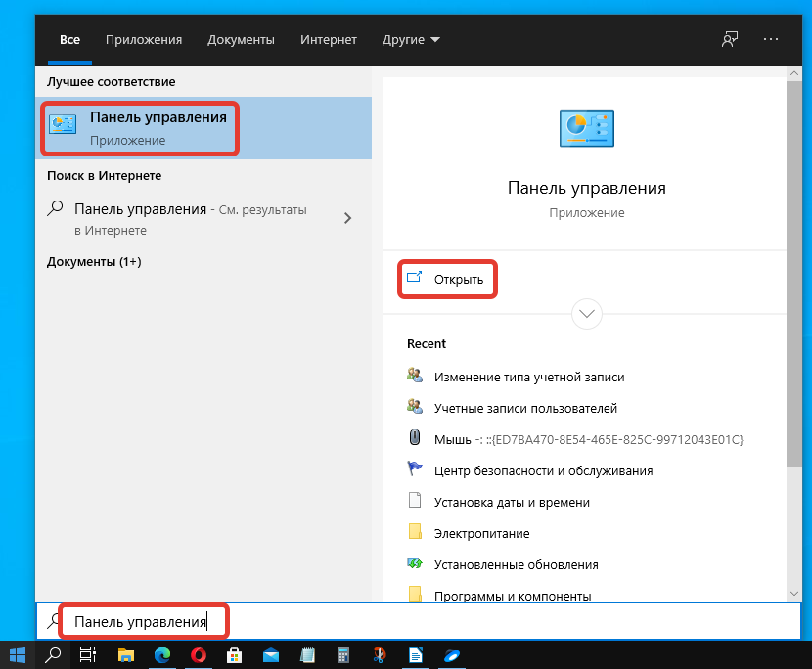This screenshot has height=669, width=812.
Task: Open File Explorer from the taskbar
Action: pos(125,654)
